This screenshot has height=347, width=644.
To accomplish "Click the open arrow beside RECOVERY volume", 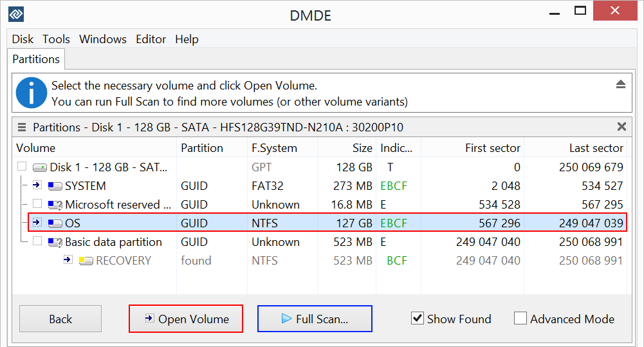I will point(68,260).
